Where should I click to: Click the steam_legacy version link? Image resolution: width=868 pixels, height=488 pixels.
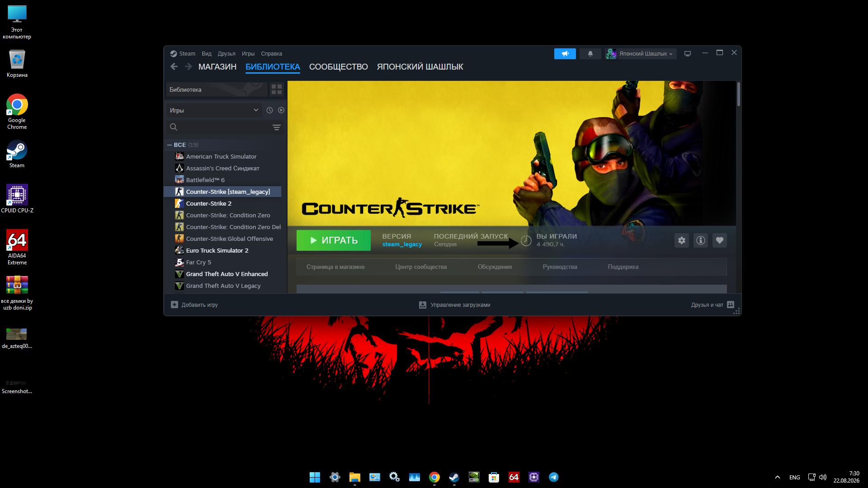pos(402,244)
